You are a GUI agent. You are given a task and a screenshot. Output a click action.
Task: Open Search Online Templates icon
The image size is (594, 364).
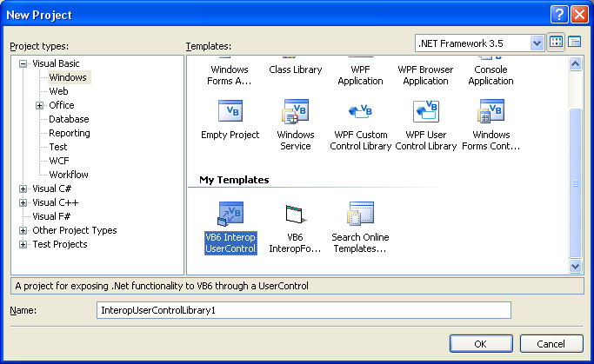click(x=360, y=214)
